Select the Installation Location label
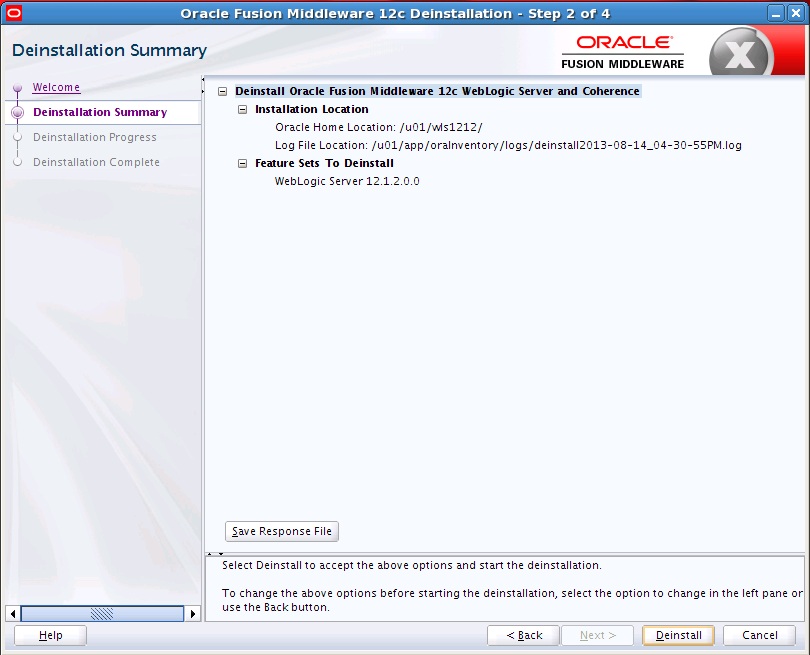The image size is (810, 655). point(311,109)
